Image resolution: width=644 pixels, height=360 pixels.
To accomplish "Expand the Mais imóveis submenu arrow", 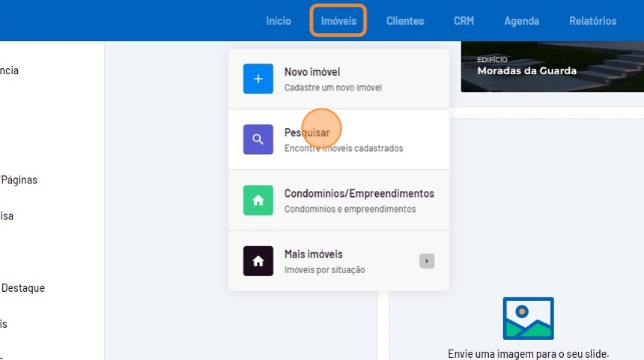I will tap(427, 261).
